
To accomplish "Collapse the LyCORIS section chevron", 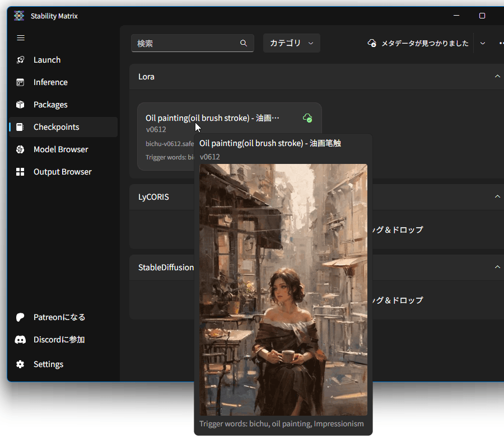I will pos(497,196).
